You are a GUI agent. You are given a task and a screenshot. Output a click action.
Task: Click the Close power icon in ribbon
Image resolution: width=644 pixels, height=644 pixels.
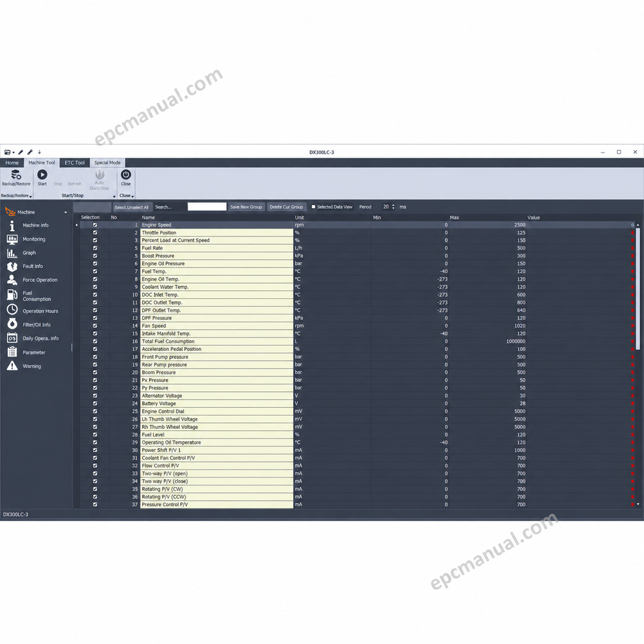pyautogui.click(x=126, y=175)
